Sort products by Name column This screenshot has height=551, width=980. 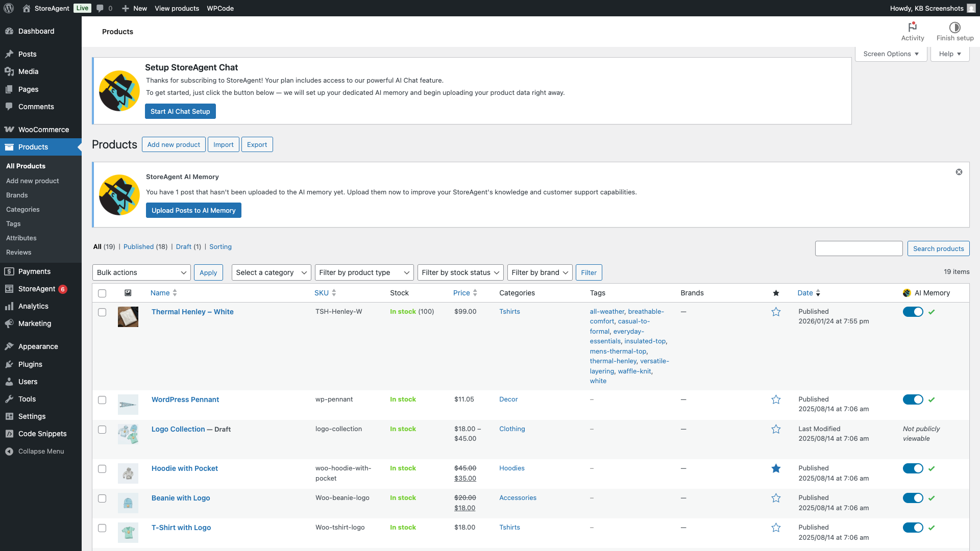tap(163, 293)
